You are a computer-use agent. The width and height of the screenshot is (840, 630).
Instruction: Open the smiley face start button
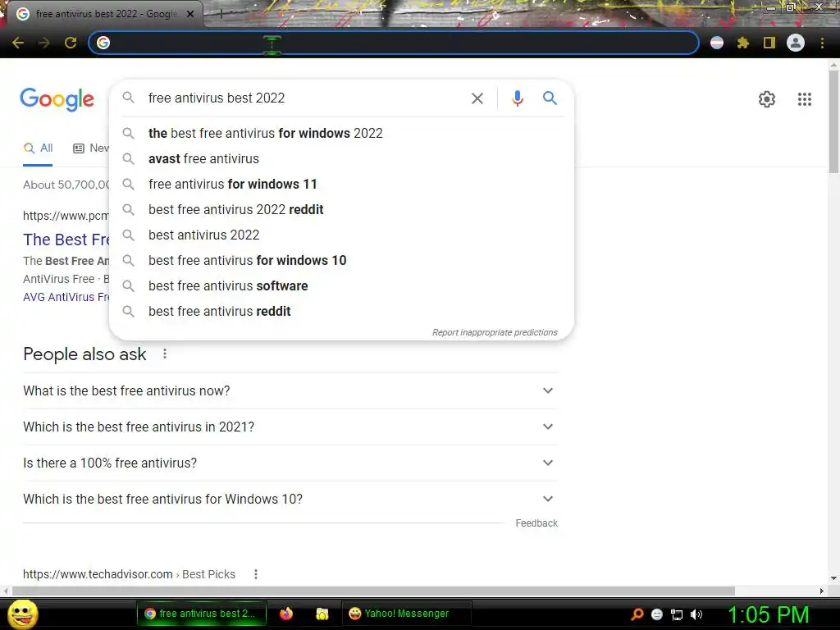click(23, 614)
